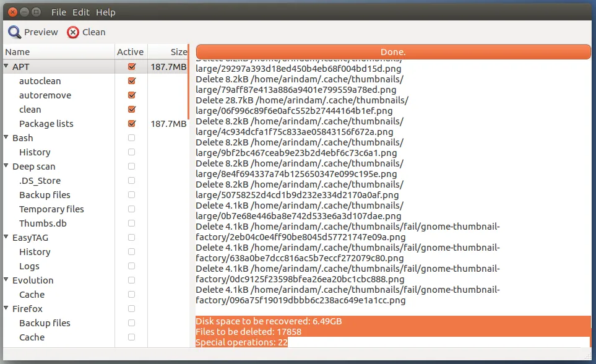596x364 pixels.
Task: Disable the autoclean checkbox
Action: (131, 81)
